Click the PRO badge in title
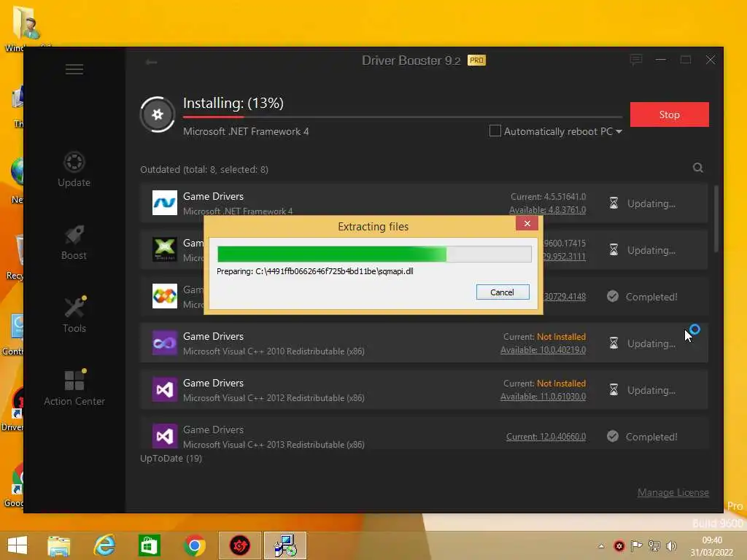The height and width of the screenshot is (560, 747). click(476, 60)
